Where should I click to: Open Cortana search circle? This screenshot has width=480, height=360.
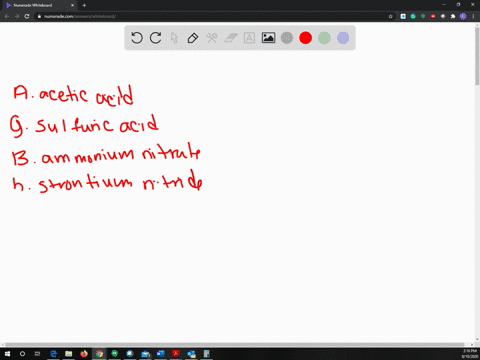point(22,354)
